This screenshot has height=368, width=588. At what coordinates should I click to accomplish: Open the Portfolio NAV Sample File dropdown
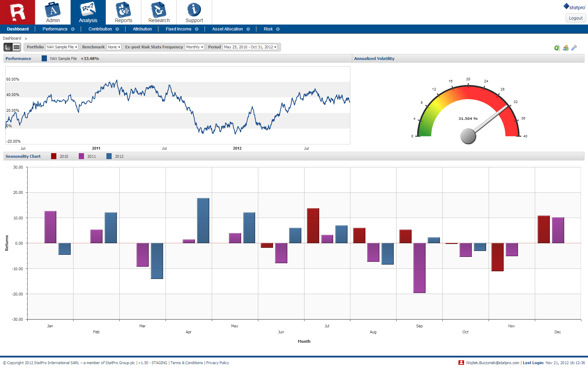pos(62,47)
